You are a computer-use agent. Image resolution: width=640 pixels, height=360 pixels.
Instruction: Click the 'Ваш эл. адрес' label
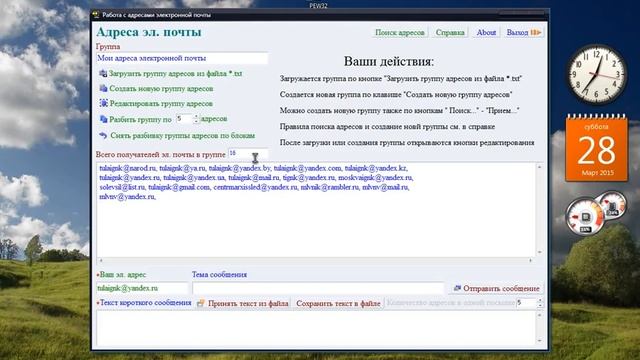(x=122, y=275)
